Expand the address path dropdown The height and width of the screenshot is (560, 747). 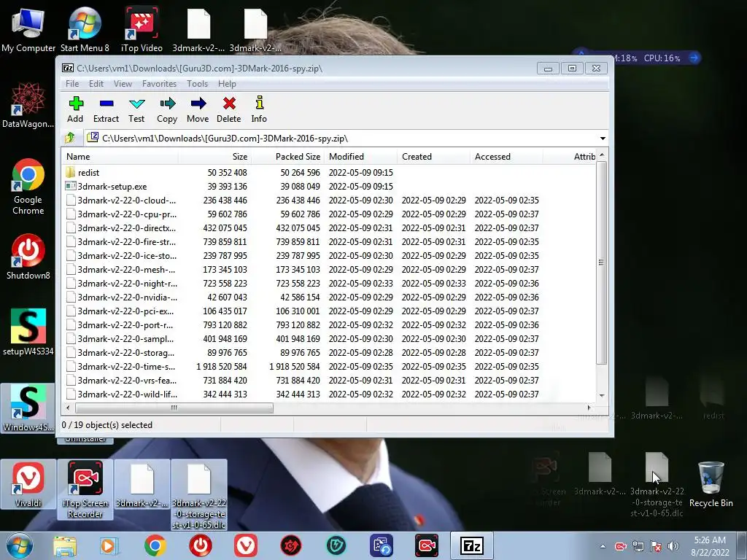click(x=603, y=139)
